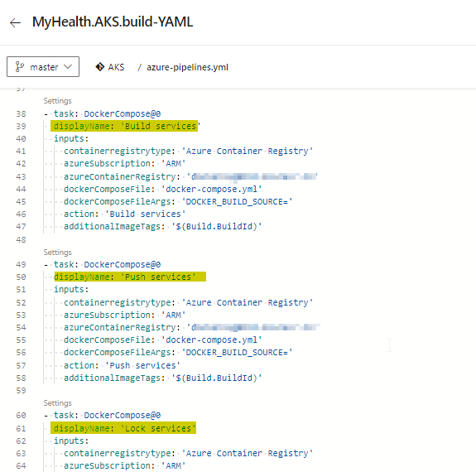The width and height of the screenshot is (476, 472).
Task: Click dockerComposeFile on line 44
Action: point(163,190)
